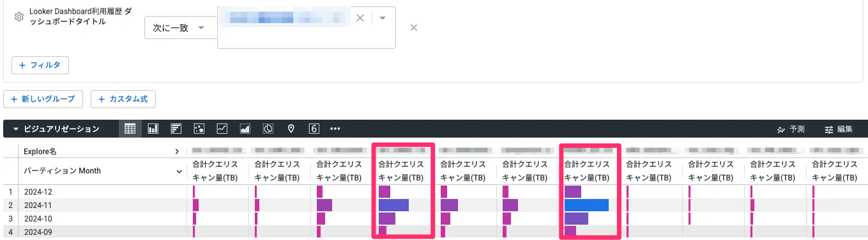Click the Explore名 header label
Viewport: 868px width, 240px height.
40,152
